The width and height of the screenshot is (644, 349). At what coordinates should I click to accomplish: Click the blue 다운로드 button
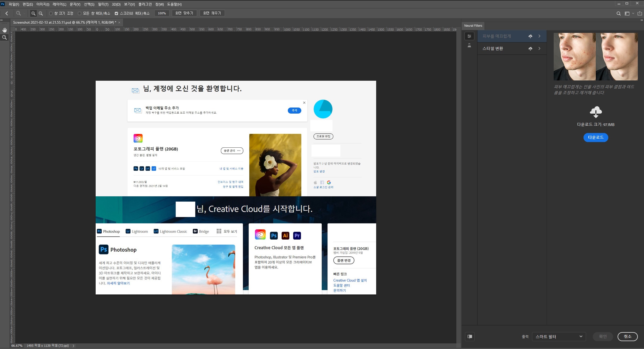pos(596,138)
